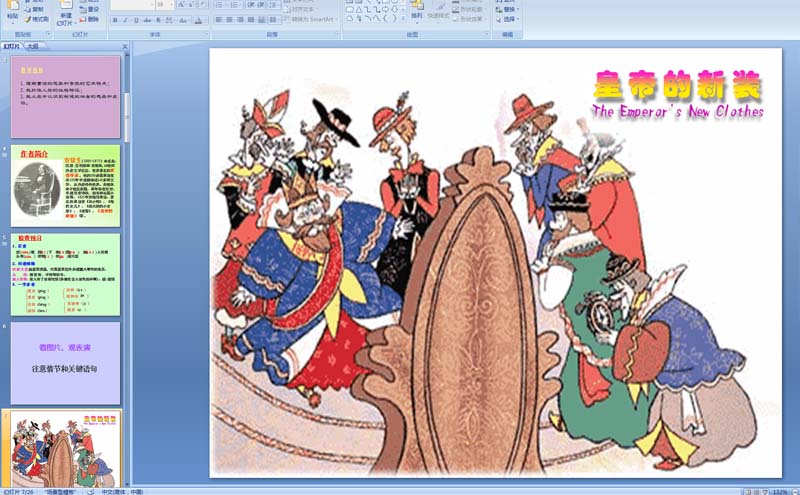The width and height of the screenshot is (800, 495).
Task: Open the font size combo box
Action: pos(165,5)
